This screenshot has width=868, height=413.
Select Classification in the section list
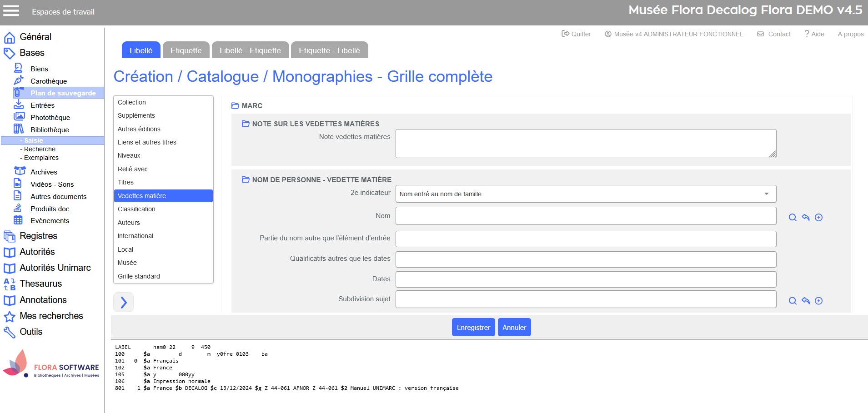coord(136,209)
